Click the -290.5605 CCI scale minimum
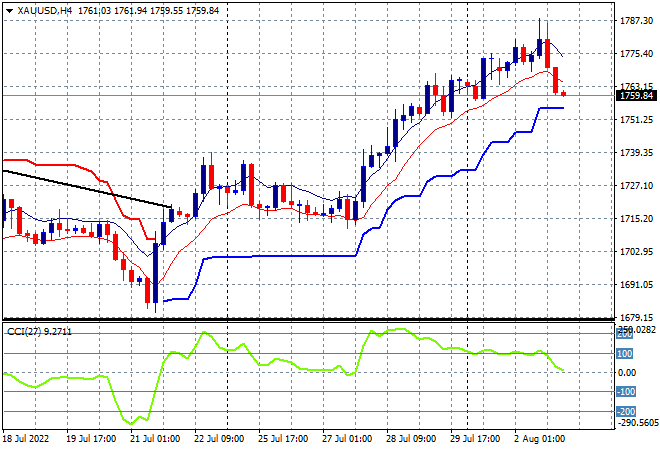This screenshot has height=450, width=660. click(638, 422)
